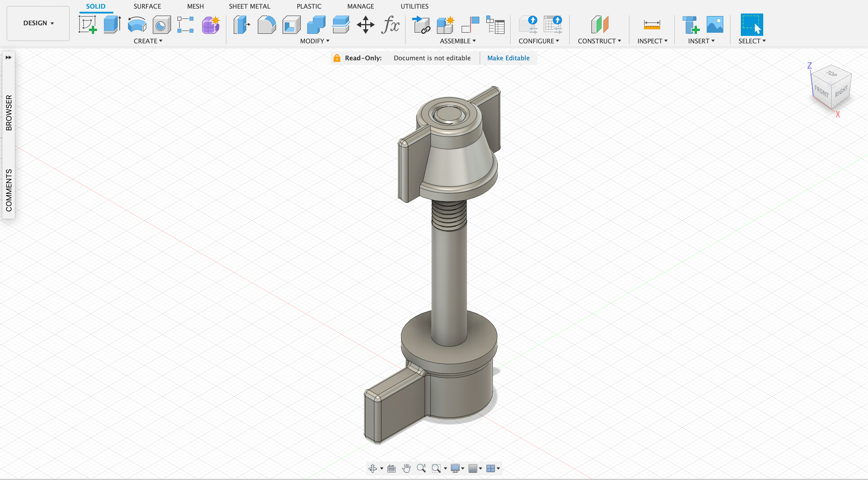Screen dimensions: 868x480
Task: Open Change Parameters fx tool
Action: tap(390, 25)
